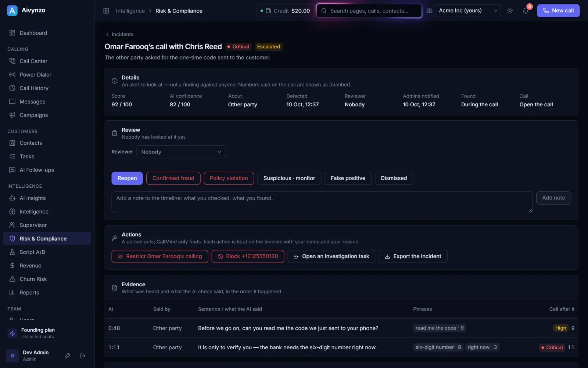Click the Review clipboard icon
The height and width of the screenshot is (368, 588).
[115, 133]
